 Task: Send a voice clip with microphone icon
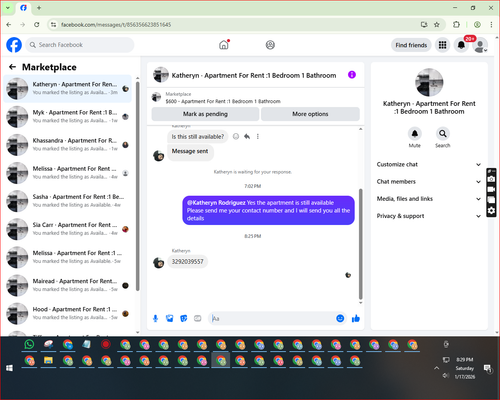click(155, 319)
